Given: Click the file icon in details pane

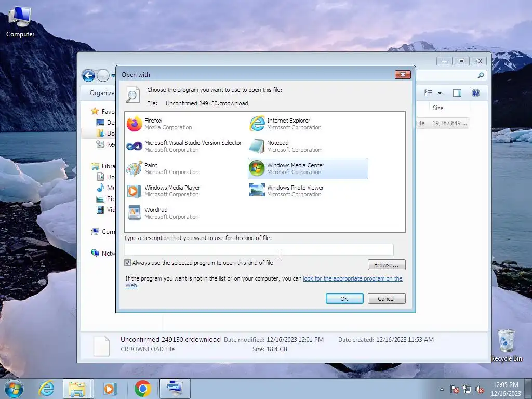Looking at the screenshot, I should pos(101,345).
